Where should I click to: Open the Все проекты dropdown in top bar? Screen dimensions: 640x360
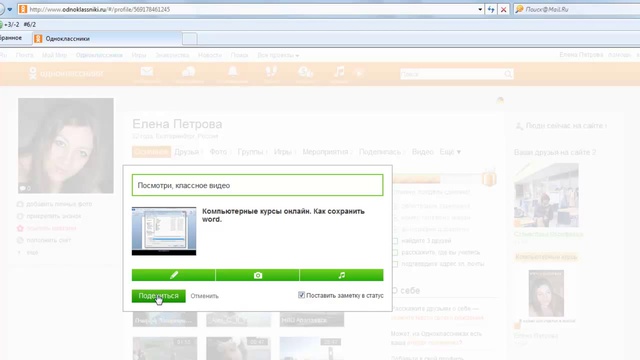pos(278,55)
